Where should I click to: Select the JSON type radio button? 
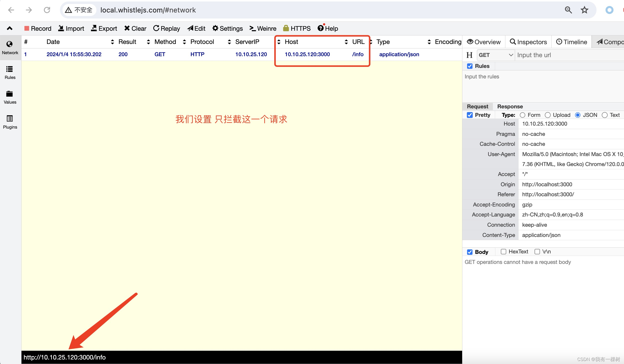578,115
